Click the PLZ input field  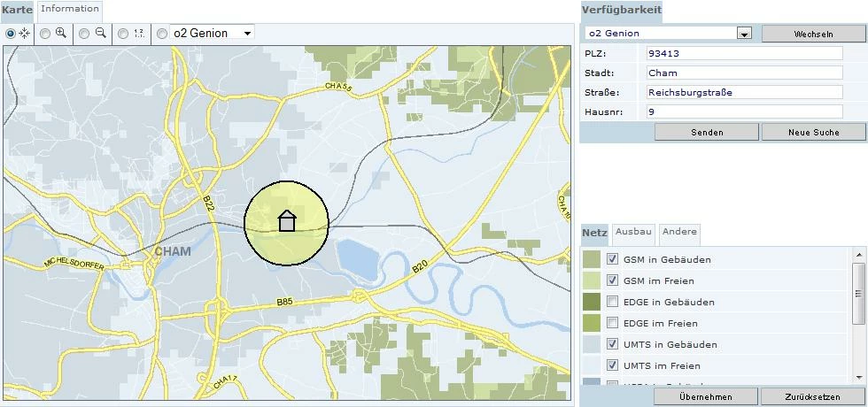pyautogui.click(x=745, y=54)
